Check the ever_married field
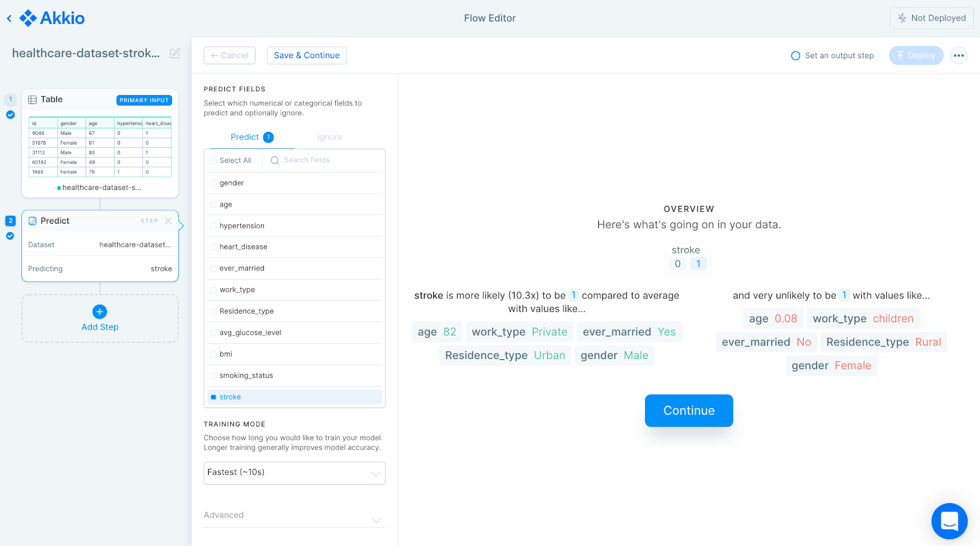The image size is (980, 546). click(x=214, y=268)
